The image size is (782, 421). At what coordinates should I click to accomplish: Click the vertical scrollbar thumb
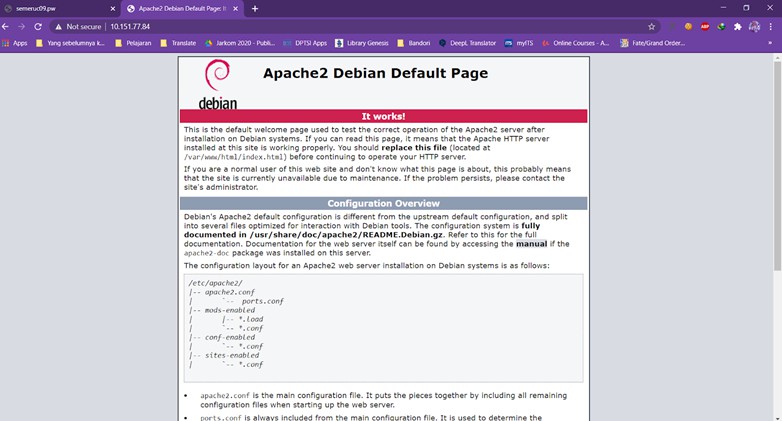pos(778,167)
